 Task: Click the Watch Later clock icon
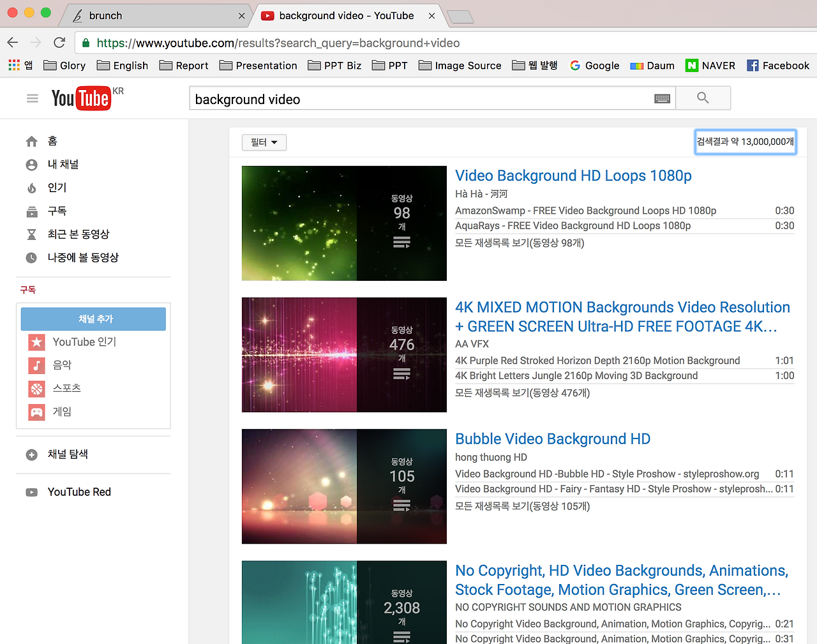[x=31, y=258]
